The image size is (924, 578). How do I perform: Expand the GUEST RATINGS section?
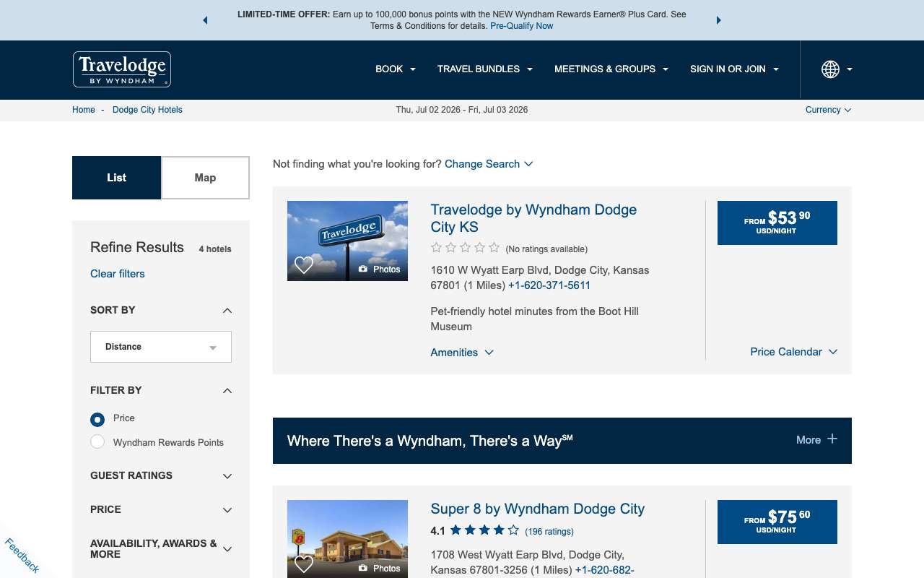(161, 475)
